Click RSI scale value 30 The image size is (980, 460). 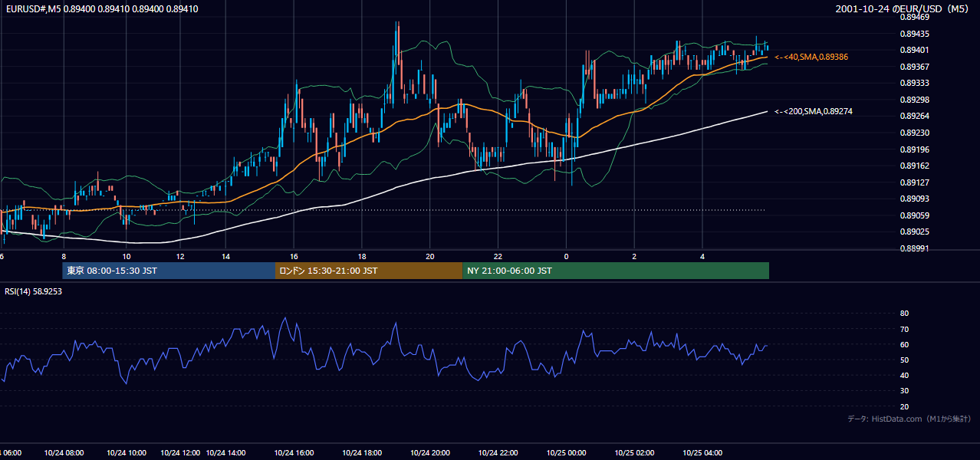(904, 391)
